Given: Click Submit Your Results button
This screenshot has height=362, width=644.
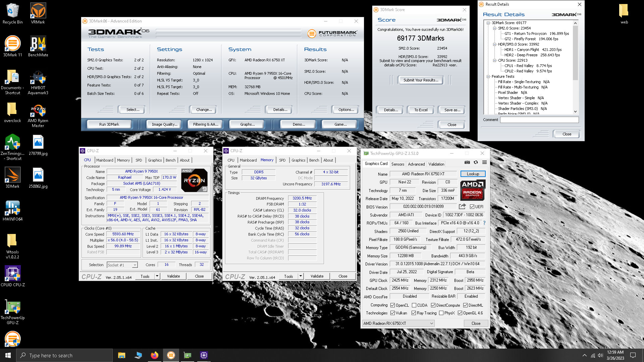Looking at the screenshot, I should (421, 80).
